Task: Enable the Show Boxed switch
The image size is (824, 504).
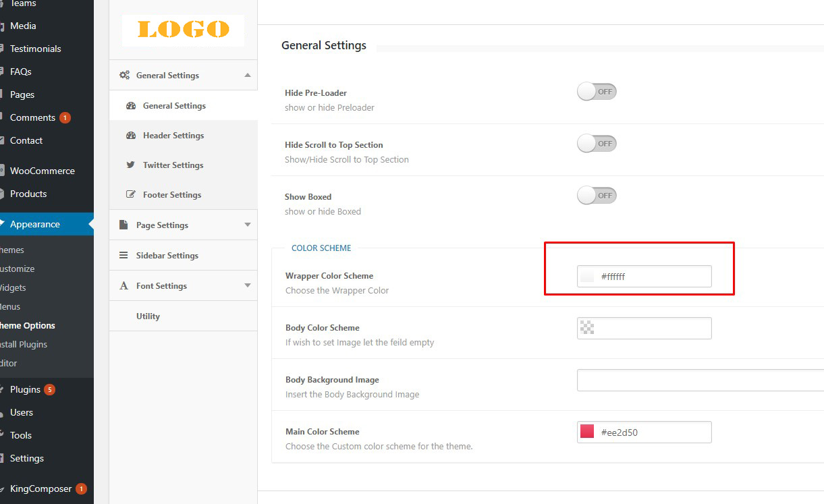Action: point(597,196)
